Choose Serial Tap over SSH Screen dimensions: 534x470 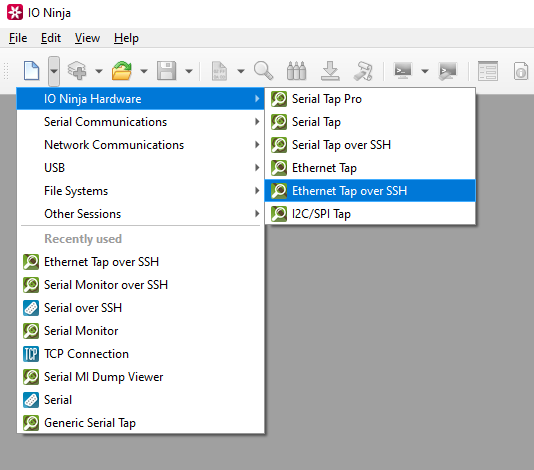[x=370, y=145]
